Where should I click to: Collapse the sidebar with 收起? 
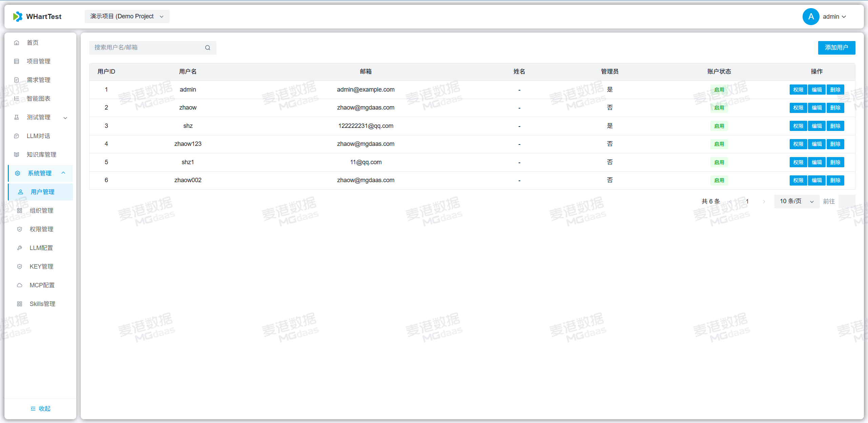click(x=40, y=409)
